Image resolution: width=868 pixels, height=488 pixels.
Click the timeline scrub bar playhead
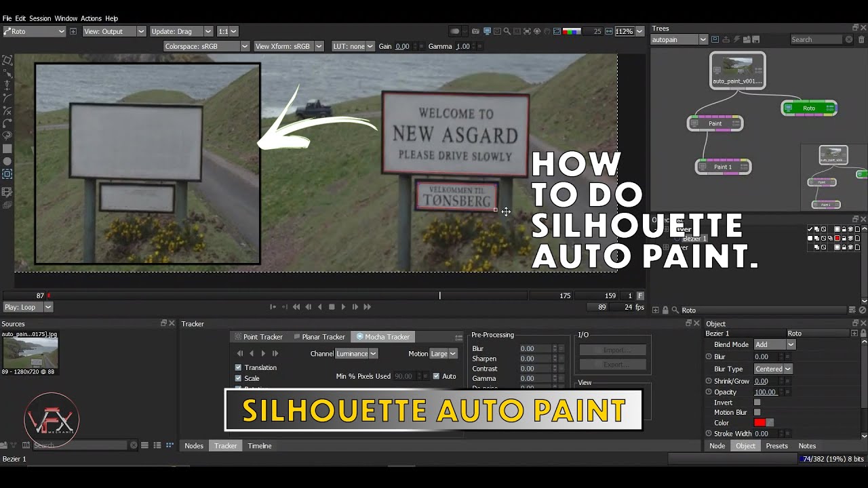click(x=439, y=296)
